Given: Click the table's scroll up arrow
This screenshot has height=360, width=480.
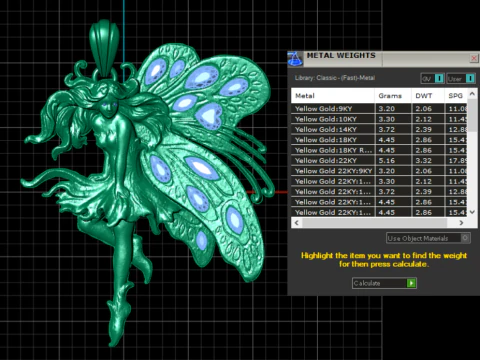Looking at the screenshot, I should pyautogui.click(x=472, y=94).
